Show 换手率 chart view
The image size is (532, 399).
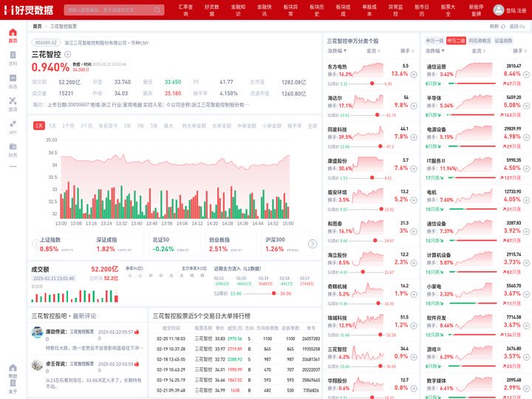(295, 126)
